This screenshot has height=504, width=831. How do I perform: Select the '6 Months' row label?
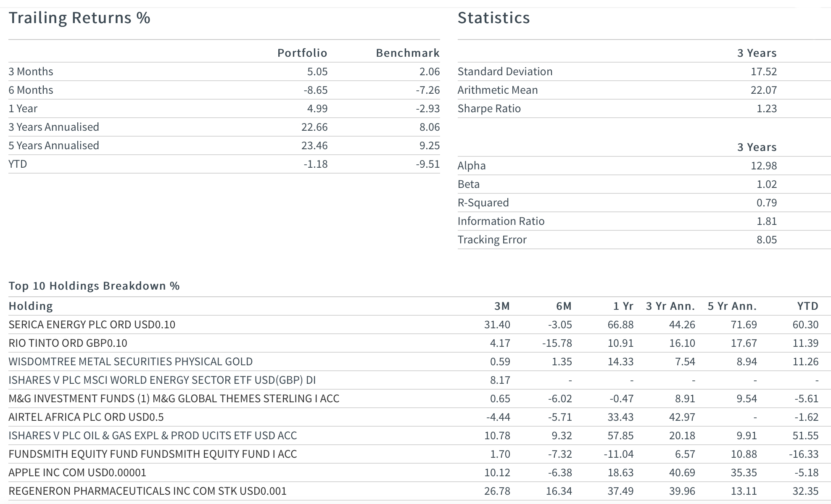[x=31, y=90]
